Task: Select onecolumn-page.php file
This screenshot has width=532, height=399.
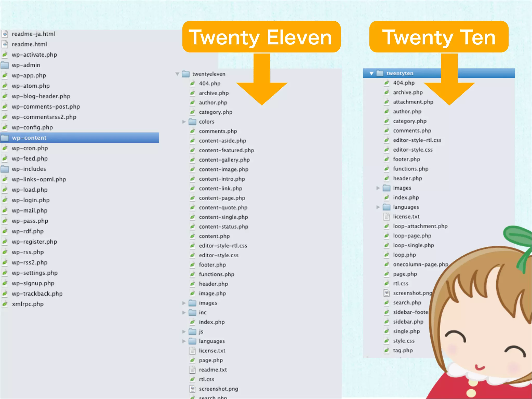Action: pyautogui.click(x=421, y=264)
